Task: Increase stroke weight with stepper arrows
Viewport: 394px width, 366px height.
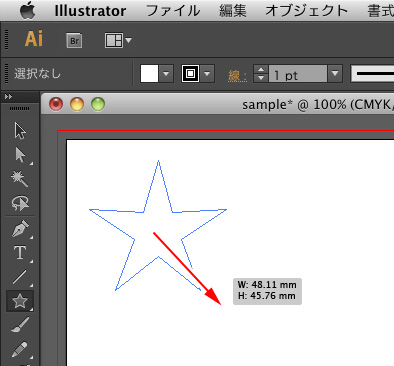Action: pyautogui.click(x=261, y=69)
